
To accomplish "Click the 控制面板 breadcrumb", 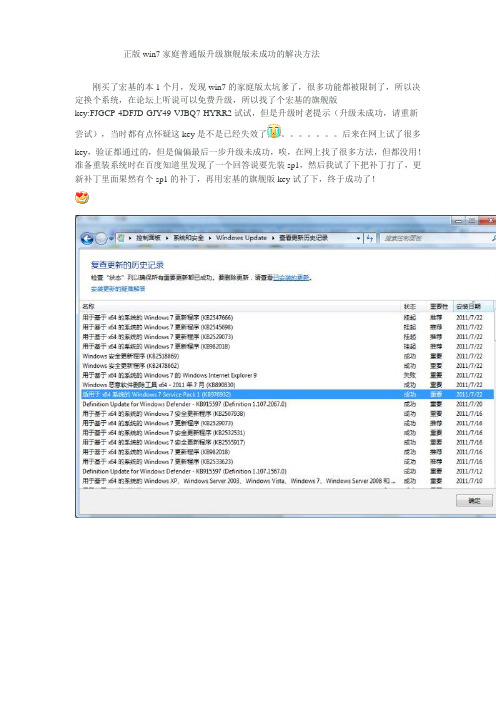I will point(148,238).
